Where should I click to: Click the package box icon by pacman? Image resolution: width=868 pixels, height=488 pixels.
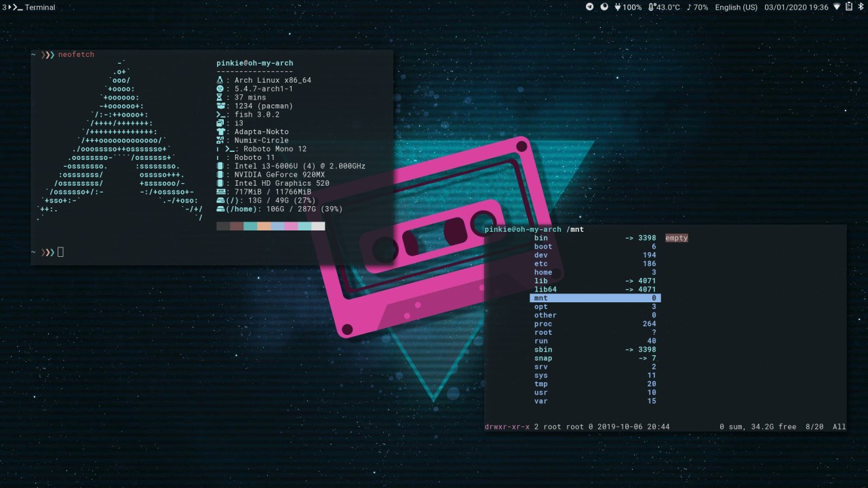click(x=220, y=106)
